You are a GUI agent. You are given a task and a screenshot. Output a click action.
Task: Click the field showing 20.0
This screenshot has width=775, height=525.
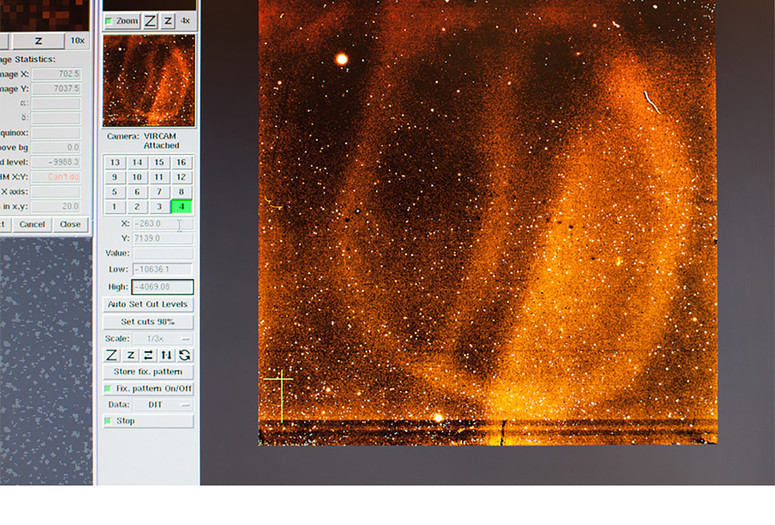coord(56,207)
